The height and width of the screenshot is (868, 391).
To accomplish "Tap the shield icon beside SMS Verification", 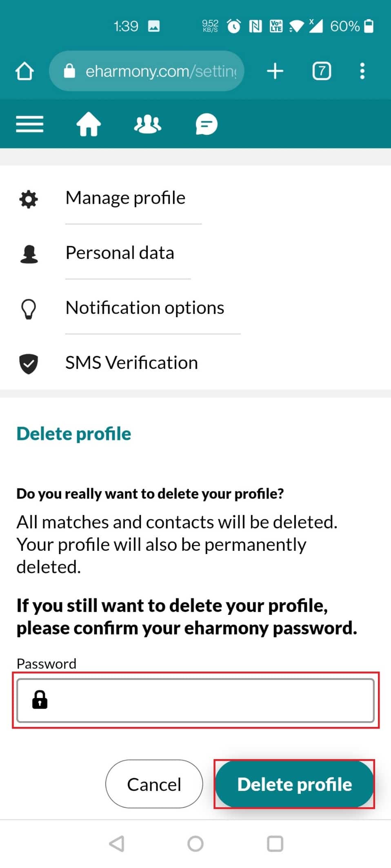I will tap(29, 364).
